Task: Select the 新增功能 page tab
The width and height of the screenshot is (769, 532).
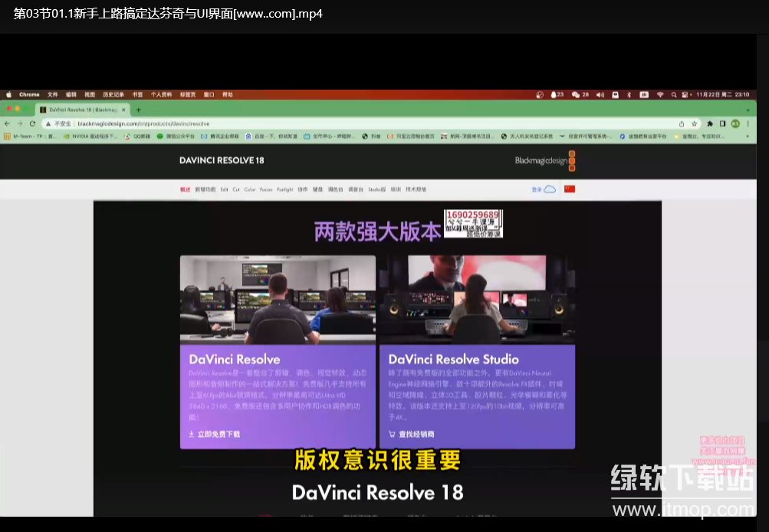Action: 205,189
